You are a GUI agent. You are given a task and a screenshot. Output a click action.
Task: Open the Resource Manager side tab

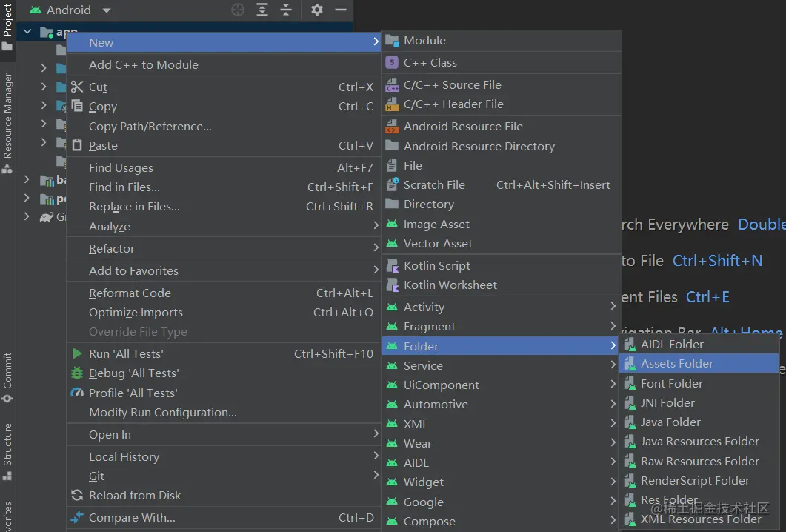tap(7, 123)
